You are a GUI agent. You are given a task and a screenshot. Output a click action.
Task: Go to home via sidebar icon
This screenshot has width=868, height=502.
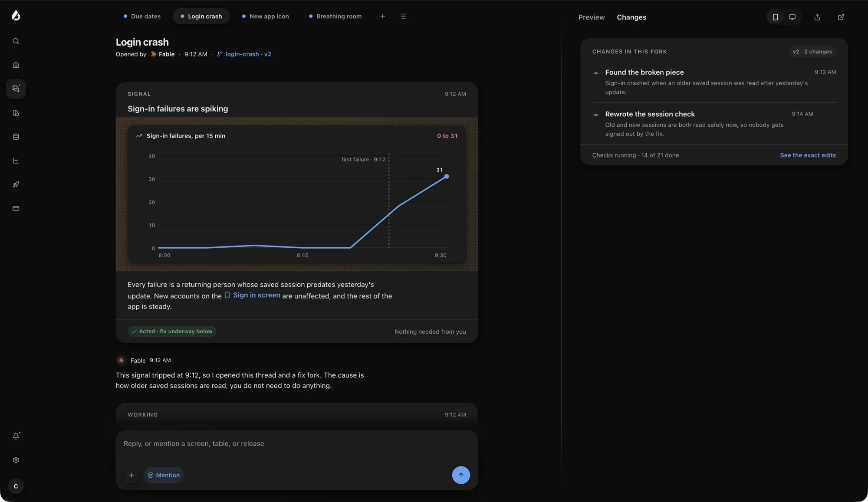point(16,65)
